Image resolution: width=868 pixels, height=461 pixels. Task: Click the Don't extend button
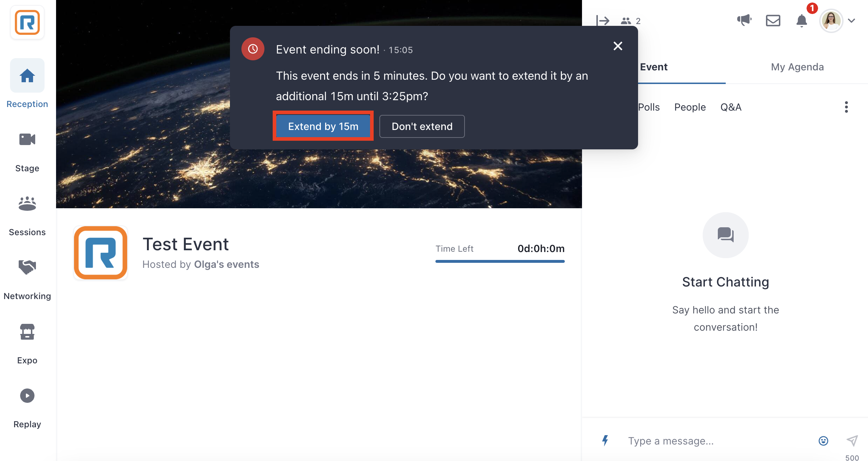[422, 126]
